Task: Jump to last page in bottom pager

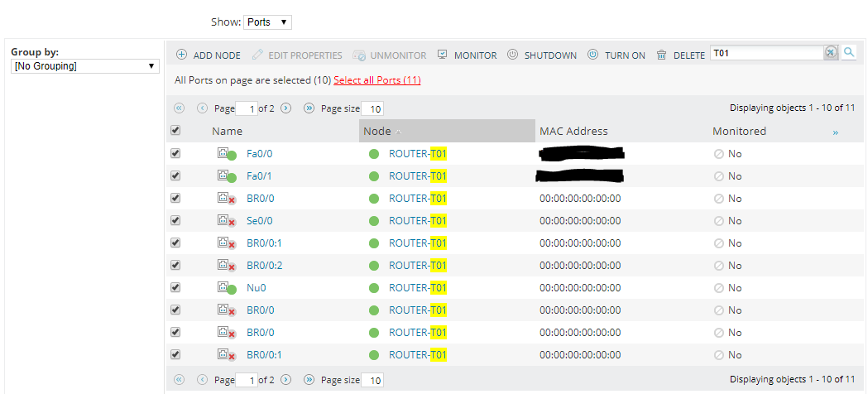Action: pyautogui.click(x=309, y=380)
